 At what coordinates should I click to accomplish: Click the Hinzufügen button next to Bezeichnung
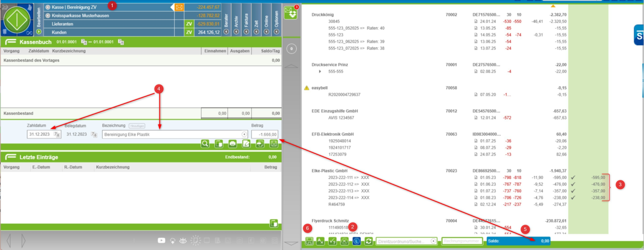tap(137, 126)
